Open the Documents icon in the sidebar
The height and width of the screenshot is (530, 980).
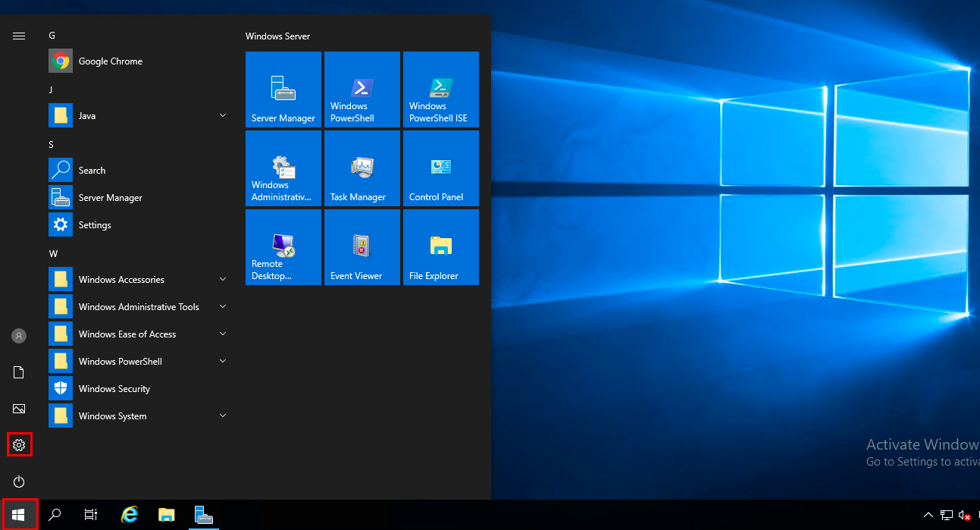19,372
